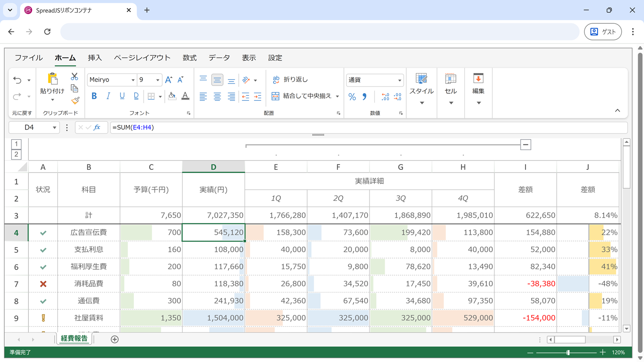This screenshot has width=644, height=362.
Task: Select the Format Painter brush icon
Action: (74, 101)
